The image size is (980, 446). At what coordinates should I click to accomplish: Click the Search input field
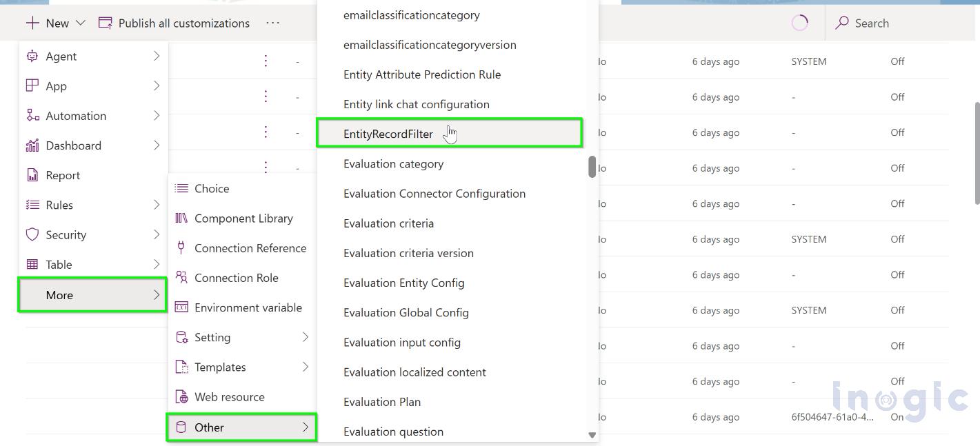900,23
